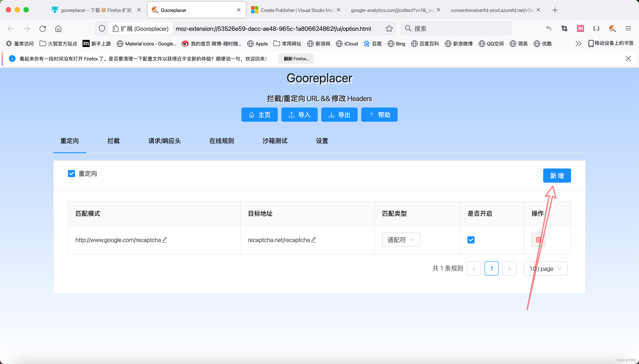Image resolution: width=639 pixels, height=364 pixels.
Task: Dismiss the Firefox refresh notification bar
Action: point(628,59)
